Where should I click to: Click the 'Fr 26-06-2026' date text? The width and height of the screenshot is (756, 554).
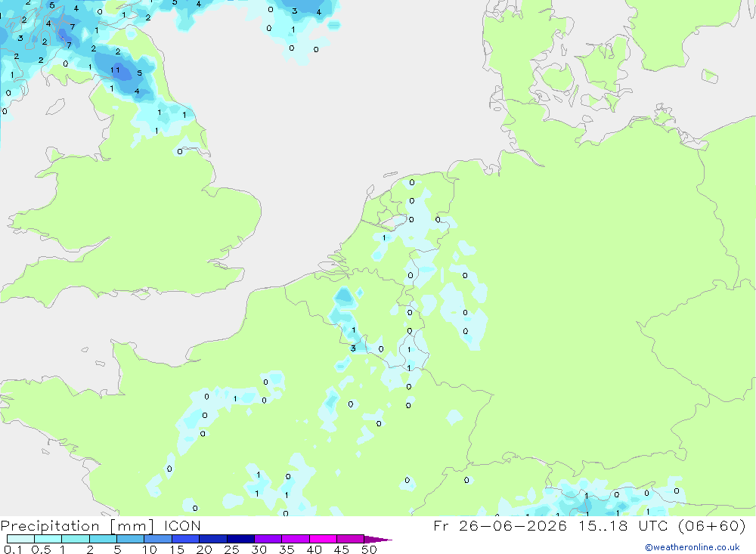tap(500, 526)
